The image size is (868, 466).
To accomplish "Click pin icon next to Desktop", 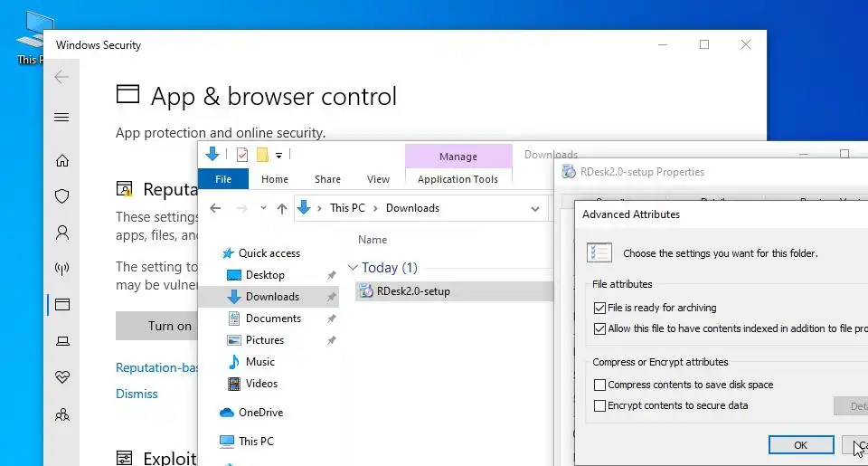I will click(x=331, y=275).
